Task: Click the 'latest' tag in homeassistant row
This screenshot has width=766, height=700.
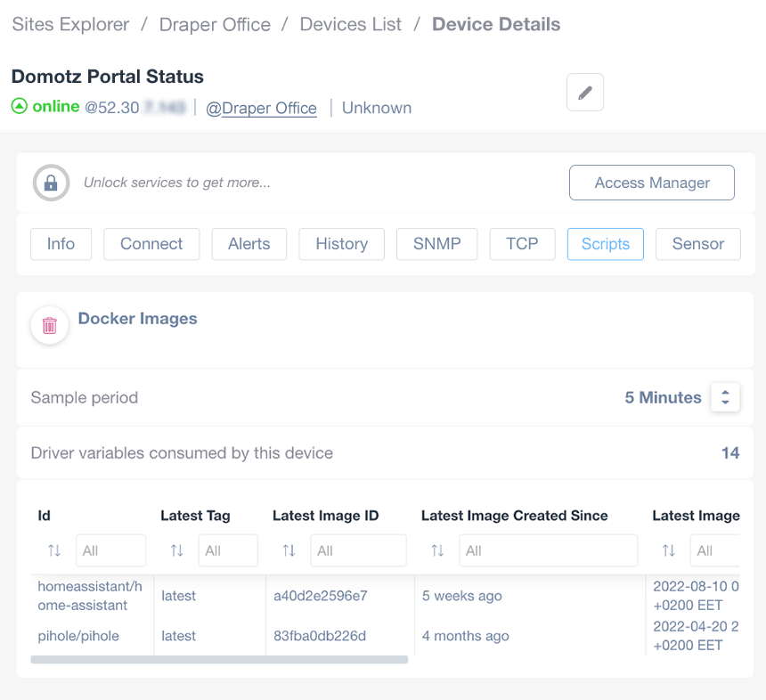Action: pyautogui.click(x=179, y=596)
